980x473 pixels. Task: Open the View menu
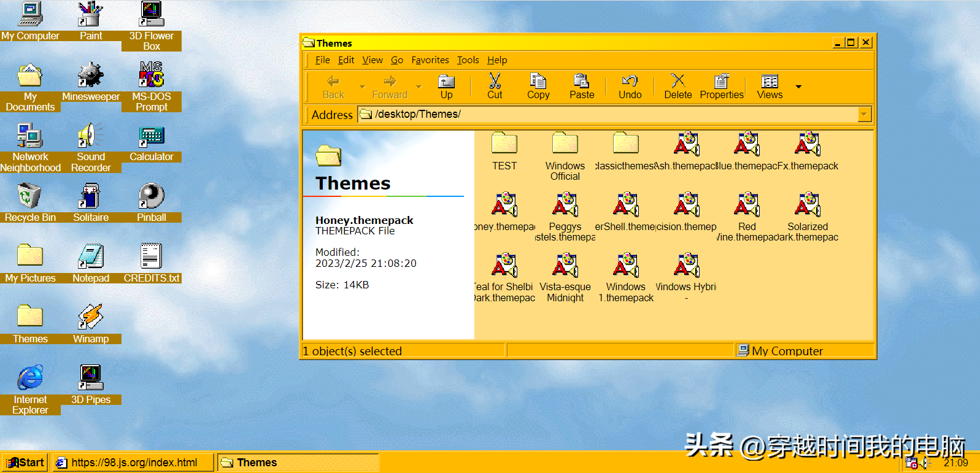(372, 60)
